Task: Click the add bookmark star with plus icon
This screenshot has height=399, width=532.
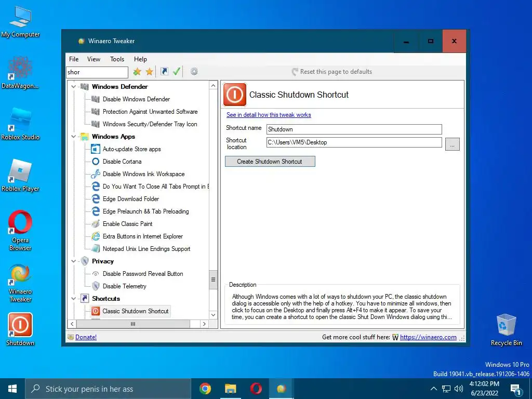Action: point(137,72)
